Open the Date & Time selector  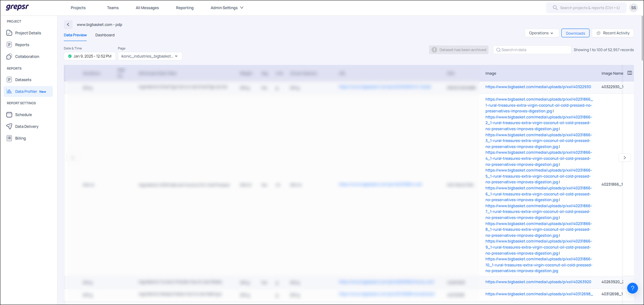[90, 56]
